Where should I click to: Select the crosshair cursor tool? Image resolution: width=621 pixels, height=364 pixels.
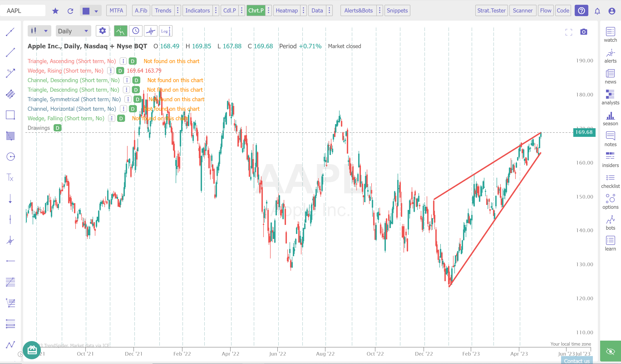click(x=150, y=31)
